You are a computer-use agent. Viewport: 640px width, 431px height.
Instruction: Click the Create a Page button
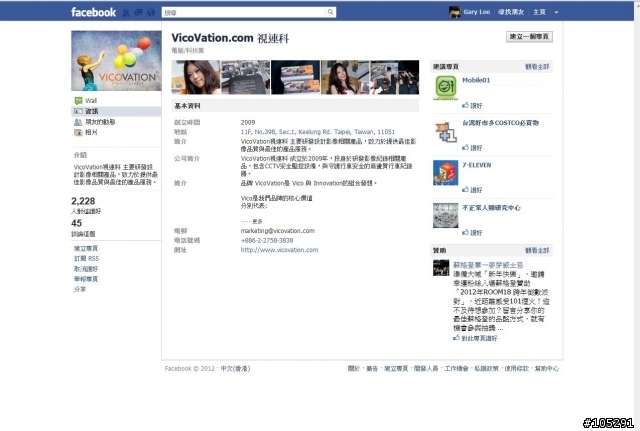click(529, 36)
